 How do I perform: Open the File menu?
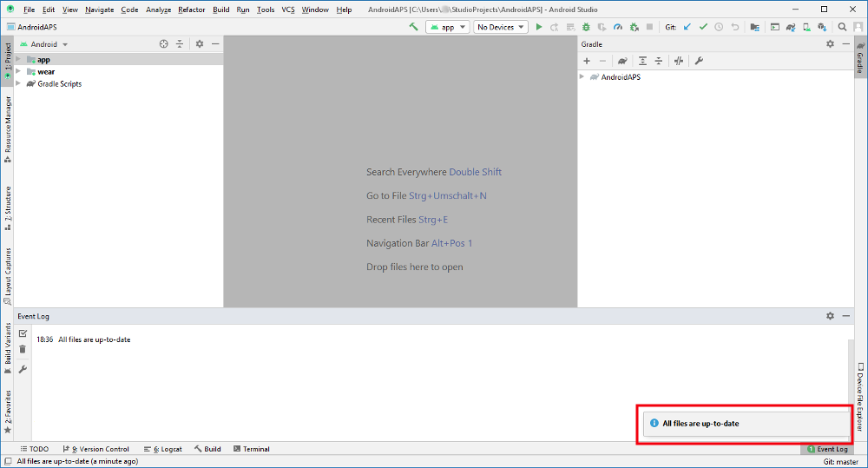[x=29, y=10]
